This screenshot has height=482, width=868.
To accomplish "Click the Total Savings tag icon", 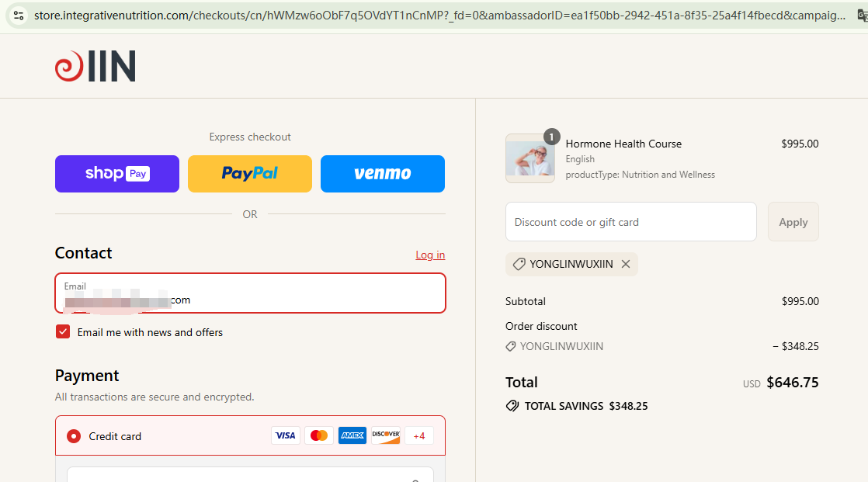I will 512,406.
